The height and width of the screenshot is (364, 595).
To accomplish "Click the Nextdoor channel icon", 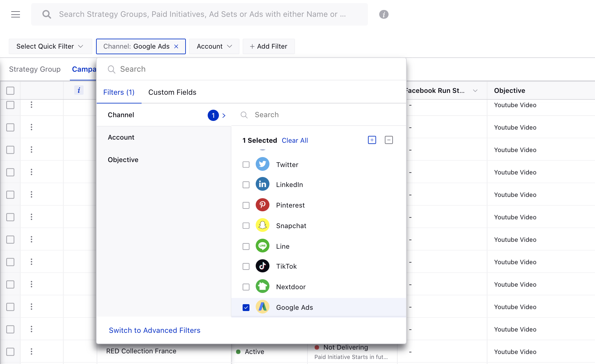I will 263,286.
